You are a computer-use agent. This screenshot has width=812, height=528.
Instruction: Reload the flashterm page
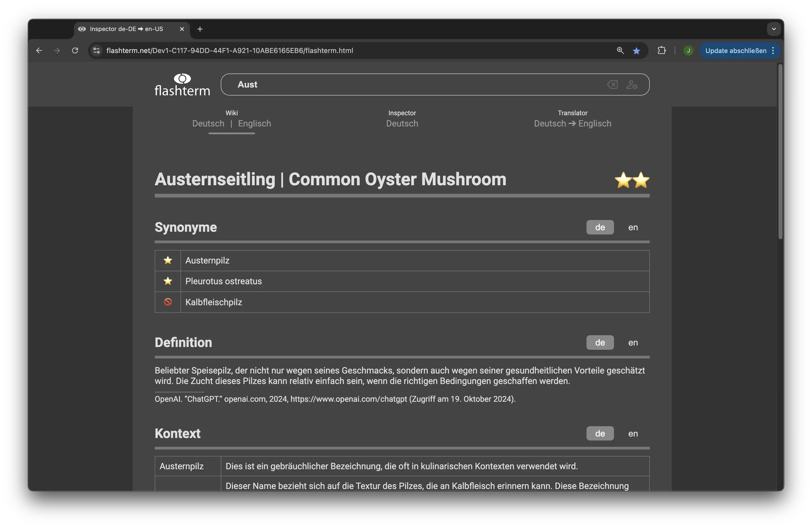pyautogui.click(x=75, y=50)
